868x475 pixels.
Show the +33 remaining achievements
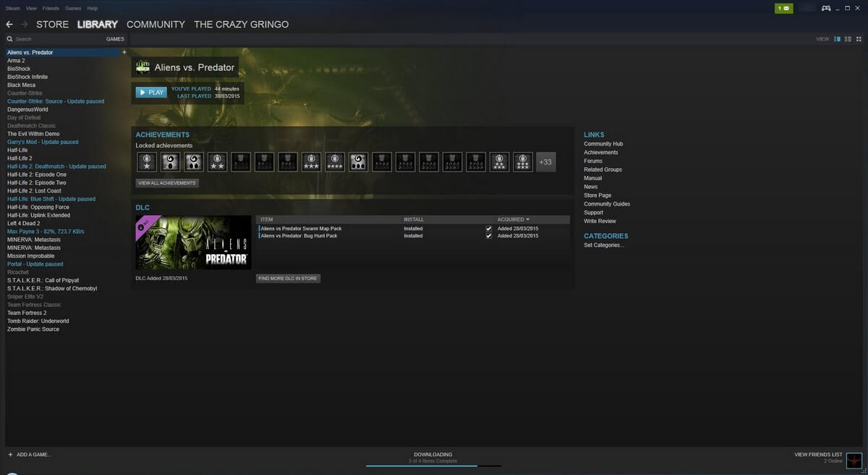[546, 162]
